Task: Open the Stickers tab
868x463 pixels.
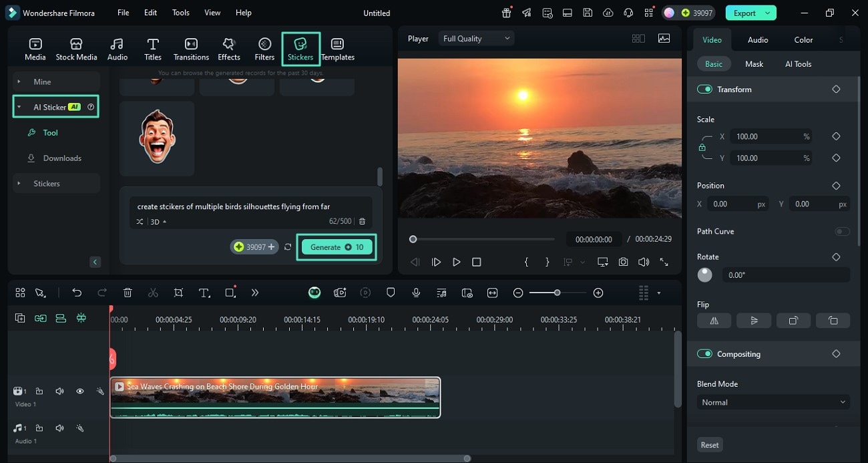Action: 300,49
